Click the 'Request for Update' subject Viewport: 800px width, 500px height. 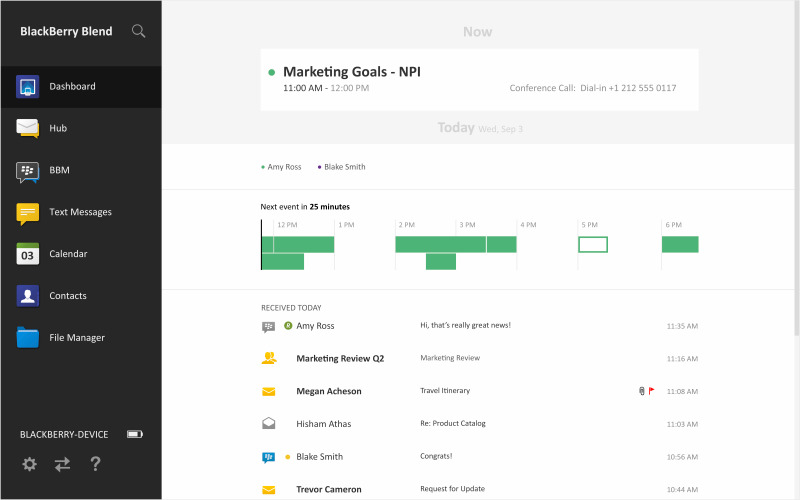(x=453, y=488)
